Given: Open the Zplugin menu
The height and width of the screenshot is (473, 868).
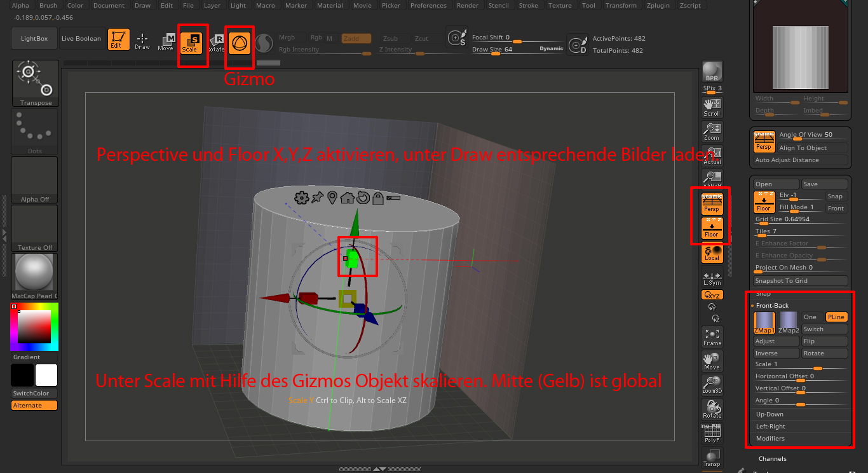Looking at the screenshot, I should (659, 6).
